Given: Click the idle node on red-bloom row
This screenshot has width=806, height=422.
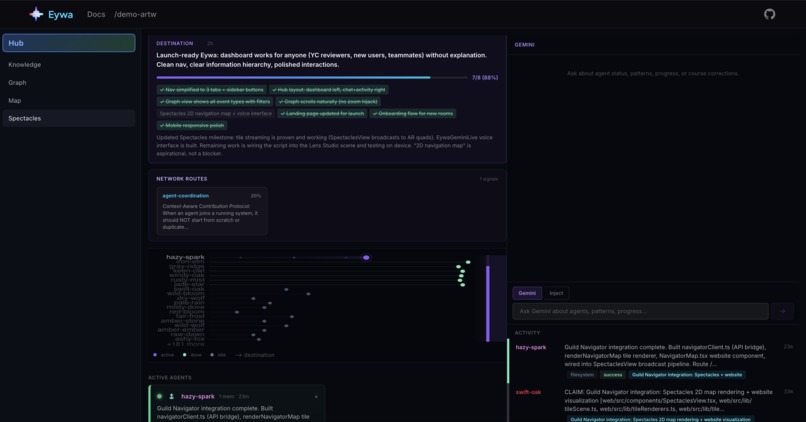Looking at the screenshot, I should 237,312.
